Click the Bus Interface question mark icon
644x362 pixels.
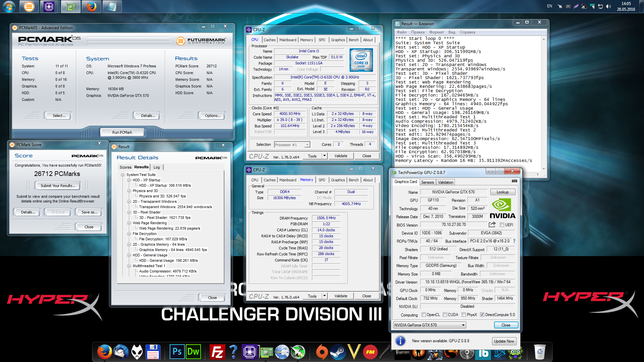pos(514,241)
